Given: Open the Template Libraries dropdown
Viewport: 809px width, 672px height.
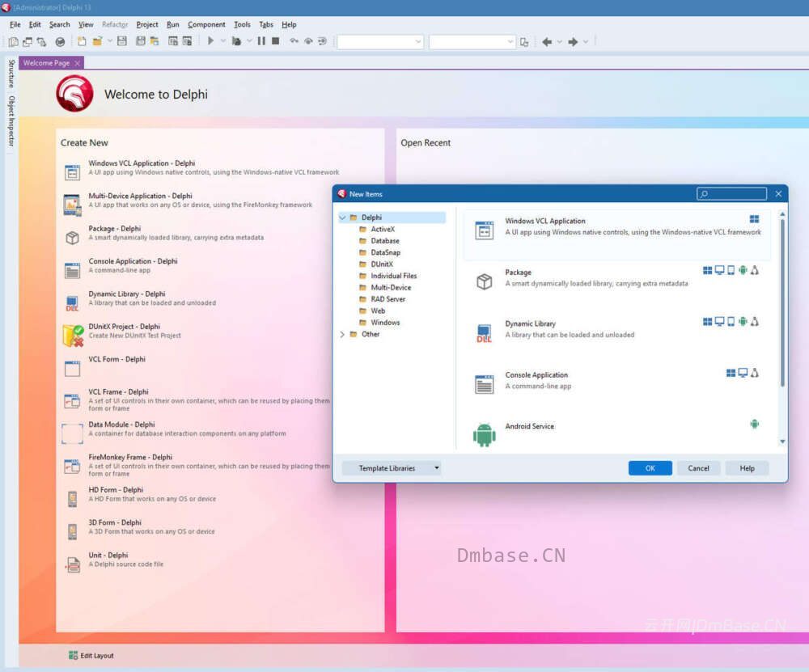Looking at the screenshot, I should pos(392,467).
